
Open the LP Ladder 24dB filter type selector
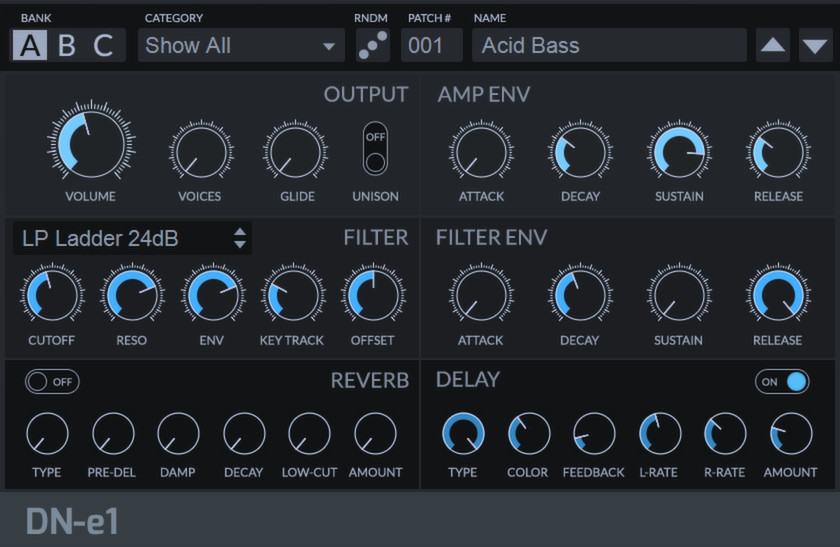tap(131, 238)
